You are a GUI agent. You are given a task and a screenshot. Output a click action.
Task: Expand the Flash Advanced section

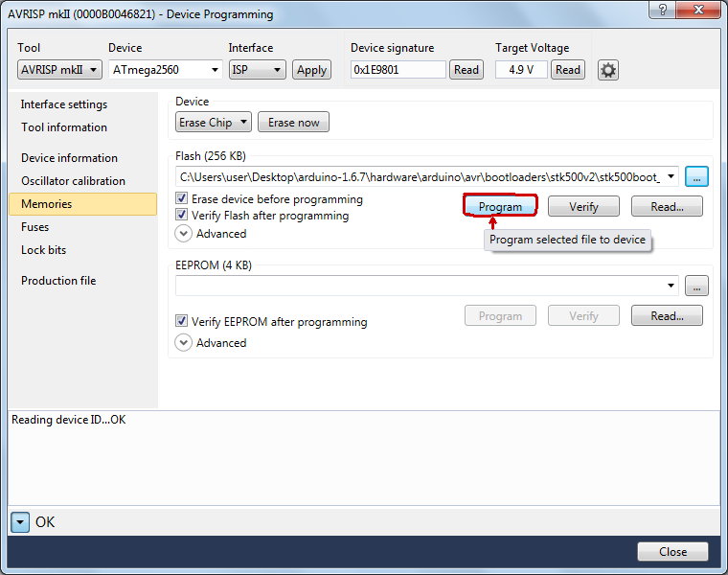184,234
